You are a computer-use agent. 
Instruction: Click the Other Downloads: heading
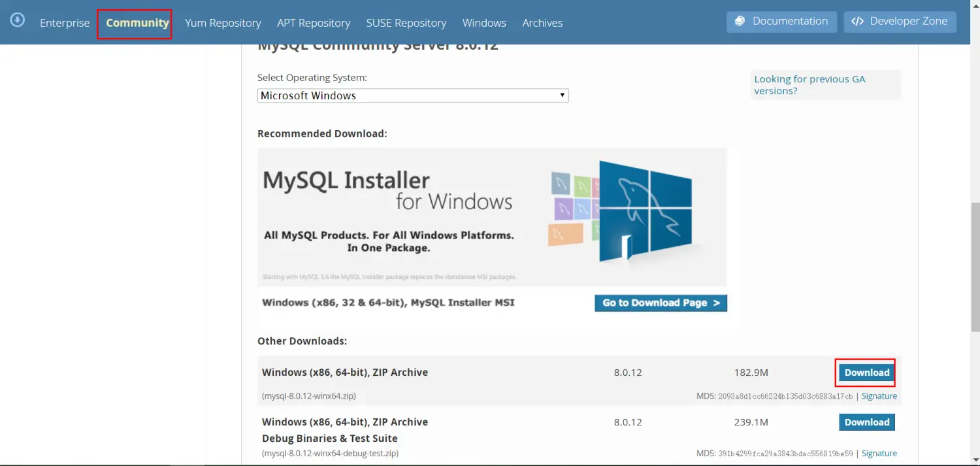[x=302, y=341]
